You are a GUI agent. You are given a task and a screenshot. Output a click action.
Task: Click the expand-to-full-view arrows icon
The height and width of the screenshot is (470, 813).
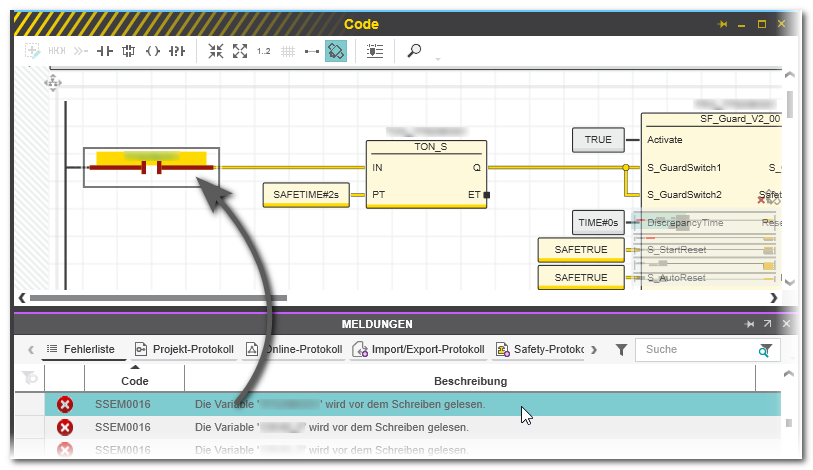240,51
